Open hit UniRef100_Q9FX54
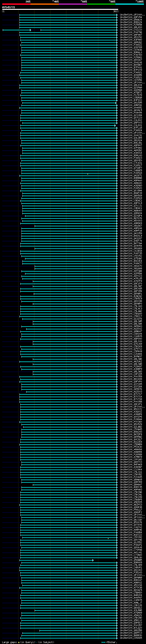Viewport: 146px width, 644px height. point(131,17)
